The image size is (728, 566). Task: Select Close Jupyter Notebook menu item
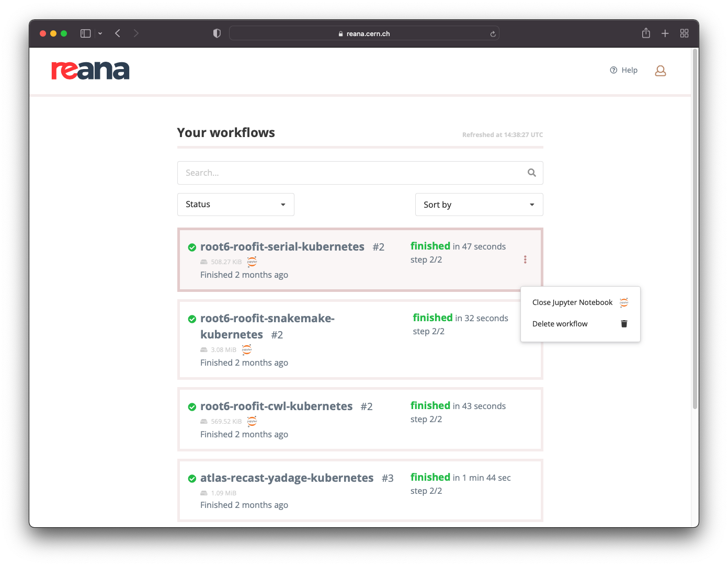click(572, 302)
